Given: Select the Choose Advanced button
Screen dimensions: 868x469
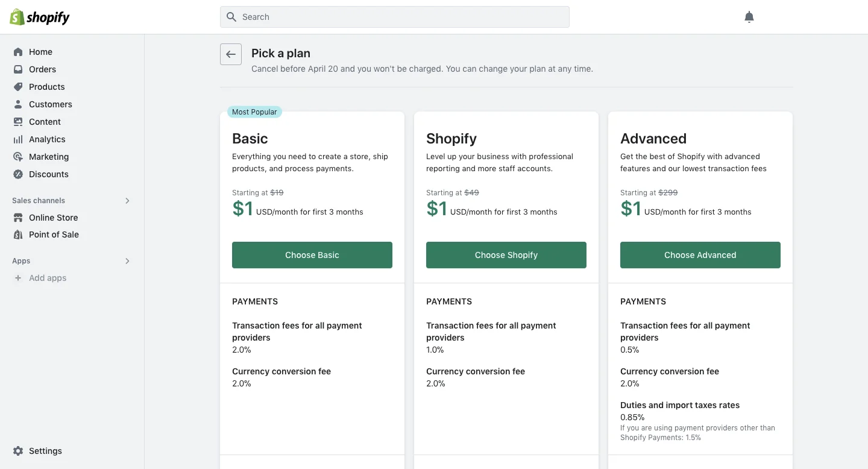Looking at the screenshot, I should tap(700, 255).
